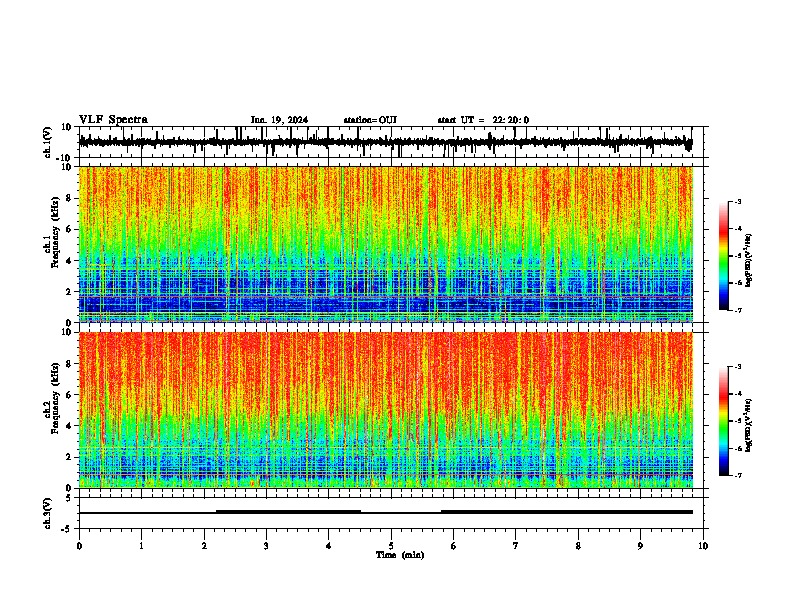
Task: Click the "VLF Spectra" title text
Action: click(x=113, y=120)
